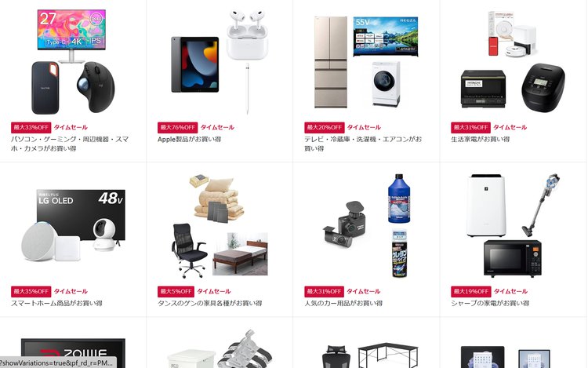Open Apple製品がお買い得 link
Viewport: 588px width, 368px height.
[x=190, y=139]
